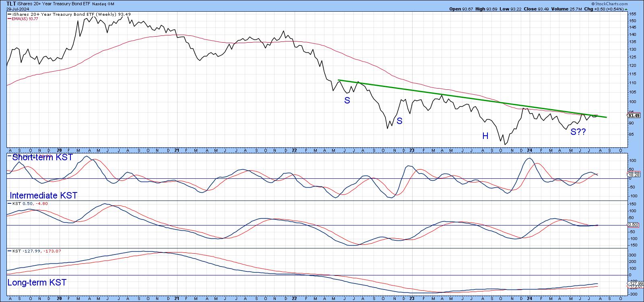Click the Intermediate KST panel label
644x302 pixels.
pos(43,196)
